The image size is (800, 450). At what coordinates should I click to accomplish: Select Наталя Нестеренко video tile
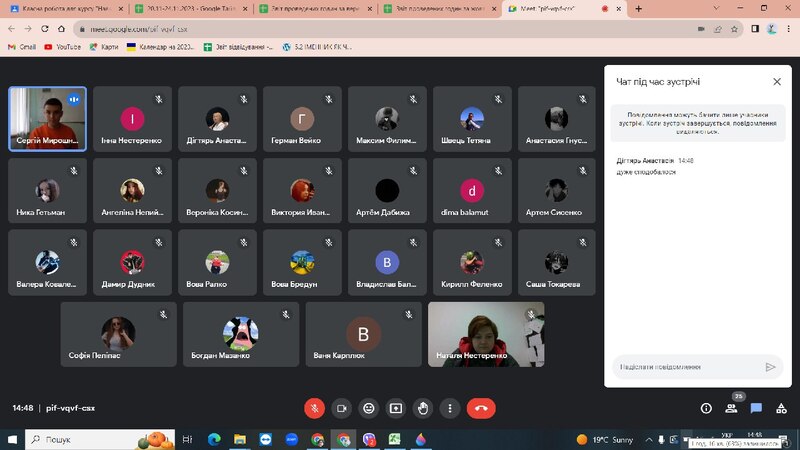click(486, 334)
